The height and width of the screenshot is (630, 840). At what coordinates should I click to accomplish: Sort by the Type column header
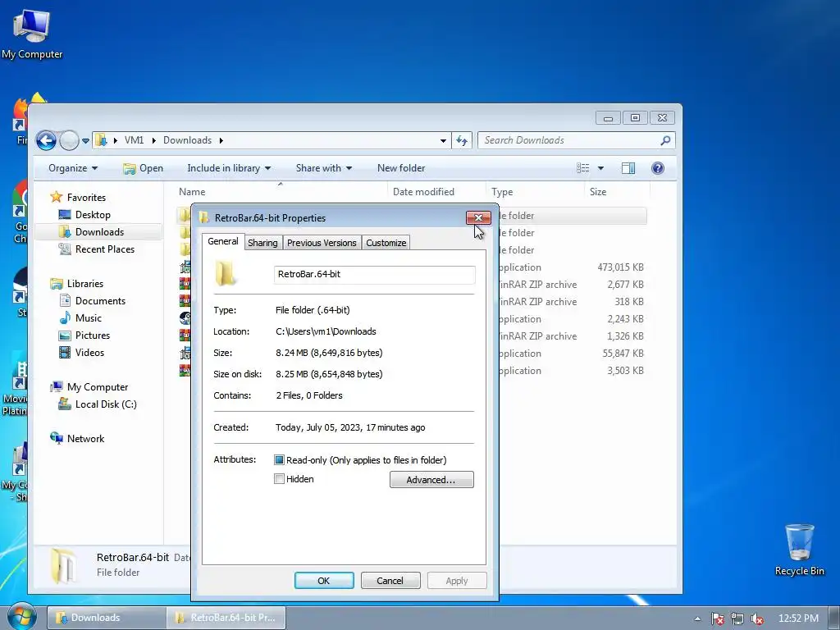[x=535, y=192]
